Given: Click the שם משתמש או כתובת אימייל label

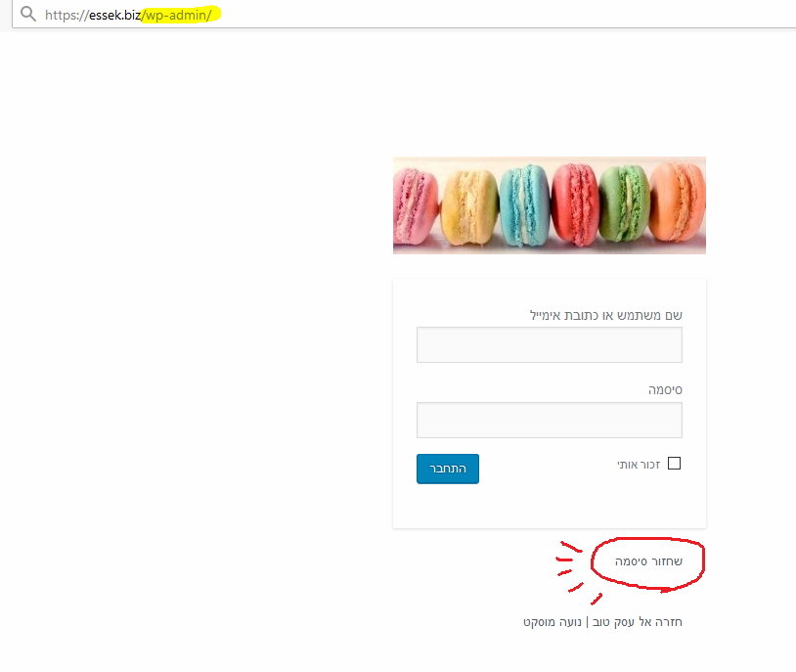Looking at the screenshot, I should 606,315.
